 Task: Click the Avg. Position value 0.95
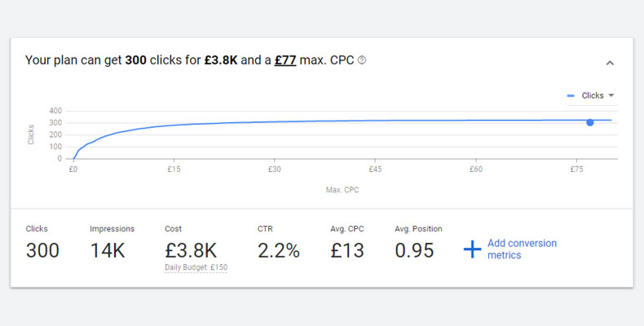pyautogui.click(x=414, y=250)
